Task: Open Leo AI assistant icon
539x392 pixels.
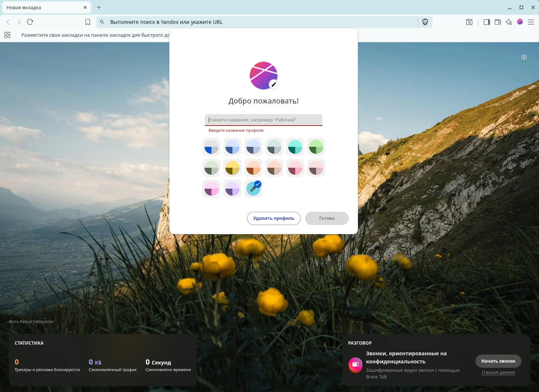Action: click(509, 22)
